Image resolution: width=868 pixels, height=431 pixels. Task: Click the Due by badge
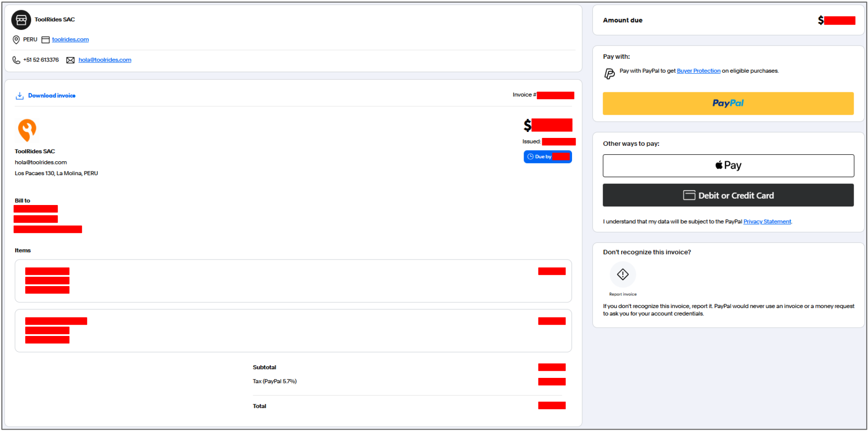(x=547, y=157)
